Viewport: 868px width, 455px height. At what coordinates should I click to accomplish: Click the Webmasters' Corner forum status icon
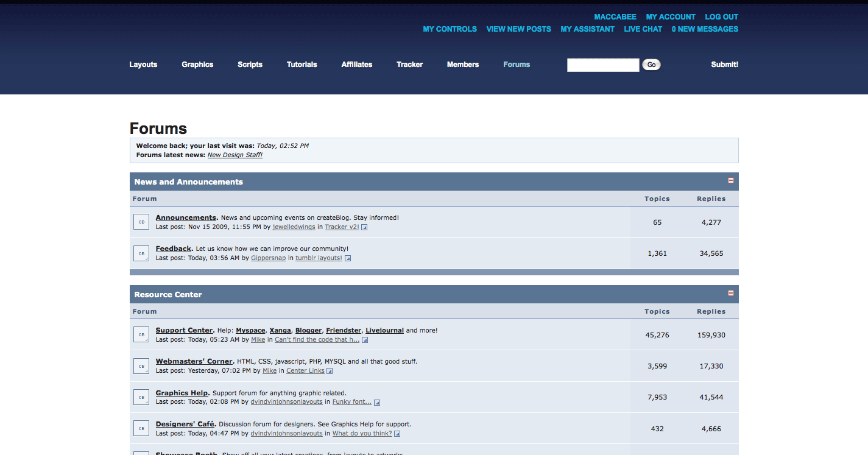coord(141,366)
